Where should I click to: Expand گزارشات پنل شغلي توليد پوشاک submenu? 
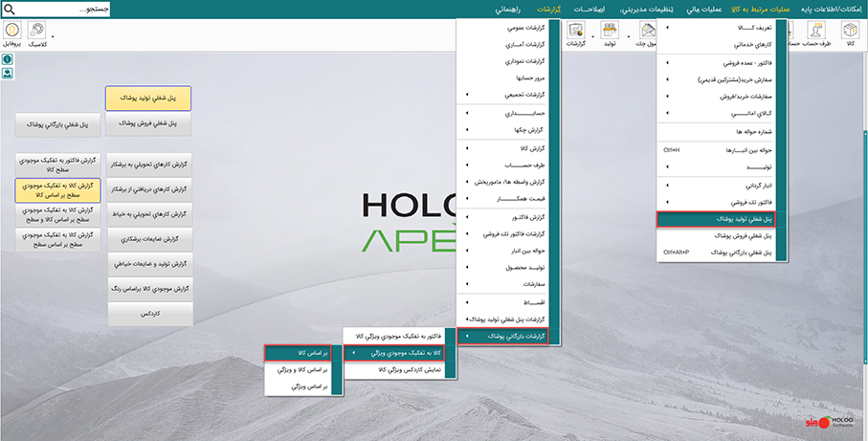[x=503, y=320]
